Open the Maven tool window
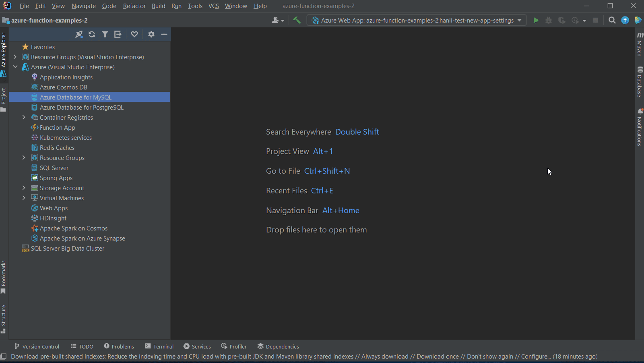644x363 pixels. click(x=639, y=44)
